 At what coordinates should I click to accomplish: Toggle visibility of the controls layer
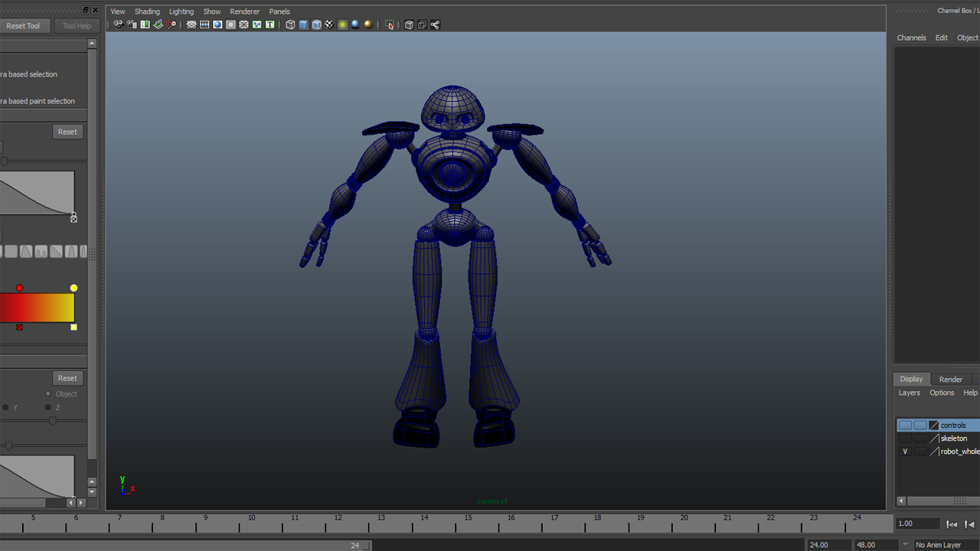pyautogui.click(x=905, y=425)
